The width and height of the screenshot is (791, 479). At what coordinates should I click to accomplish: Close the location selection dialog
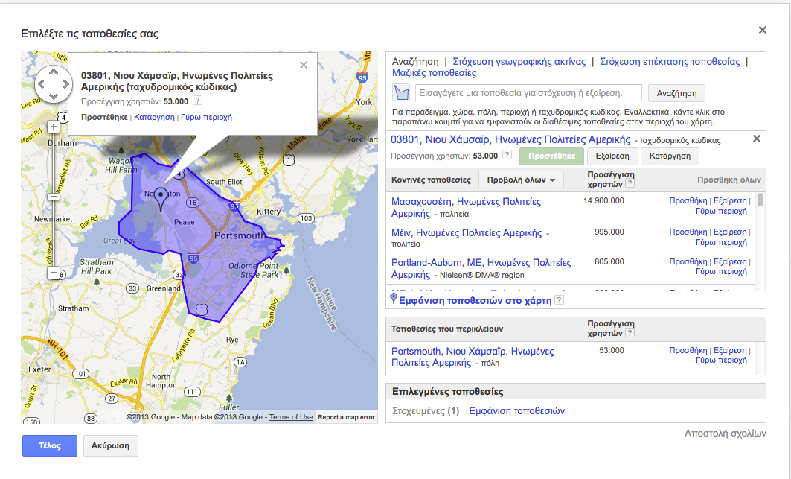pyautogui.click(x=762, y=30)
